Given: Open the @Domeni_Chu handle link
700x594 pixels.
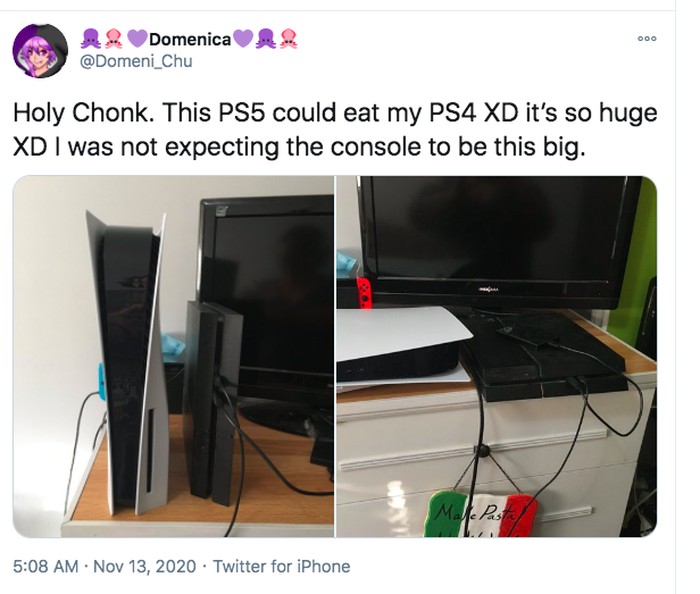Looking at the screenshot, I should coord(136,61).
